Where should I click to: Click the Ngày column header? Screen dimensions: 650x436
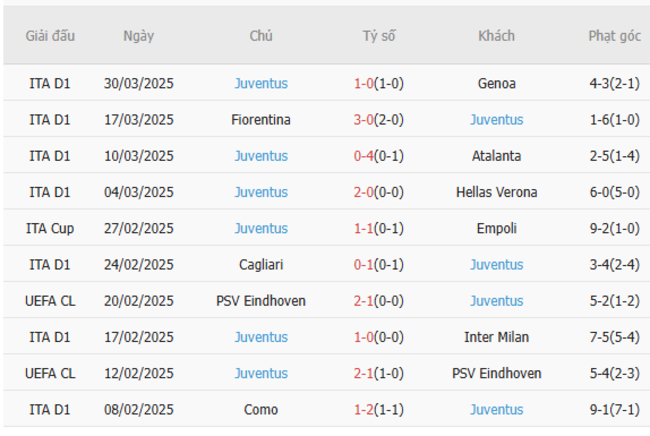[x=139, y=36]
